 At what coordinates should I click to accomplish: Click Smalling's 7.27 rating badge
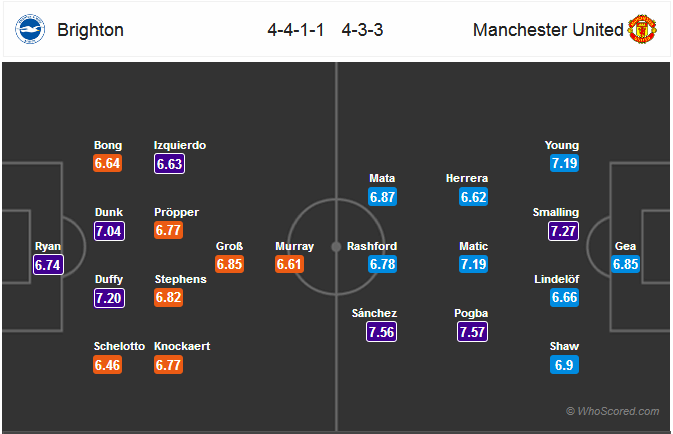[563, 231]
